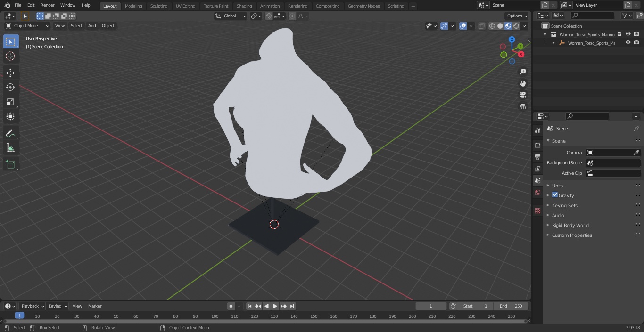Open viewport Add menu

coord(92,26)
